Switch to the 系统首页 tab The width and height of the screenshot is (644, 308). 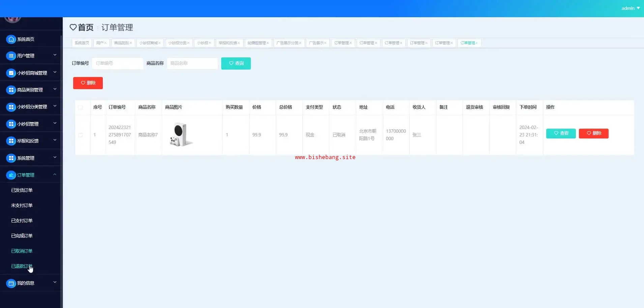pos(82,43)
